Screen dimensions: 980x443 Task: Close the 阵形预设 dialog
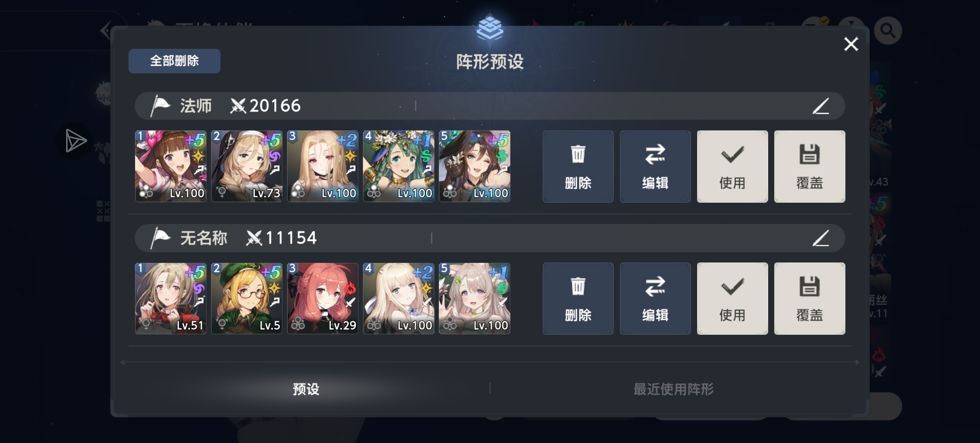[851, 44]
